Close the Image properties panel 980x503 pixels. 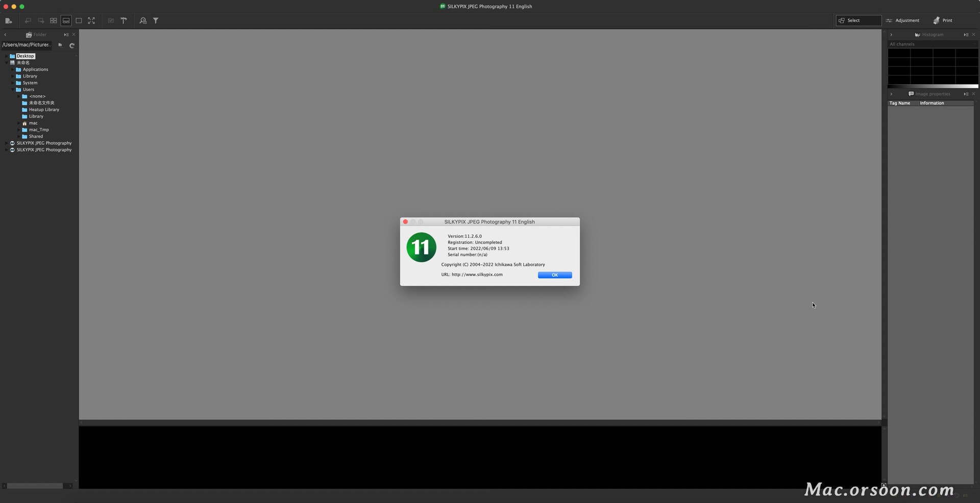pos(973,94)
